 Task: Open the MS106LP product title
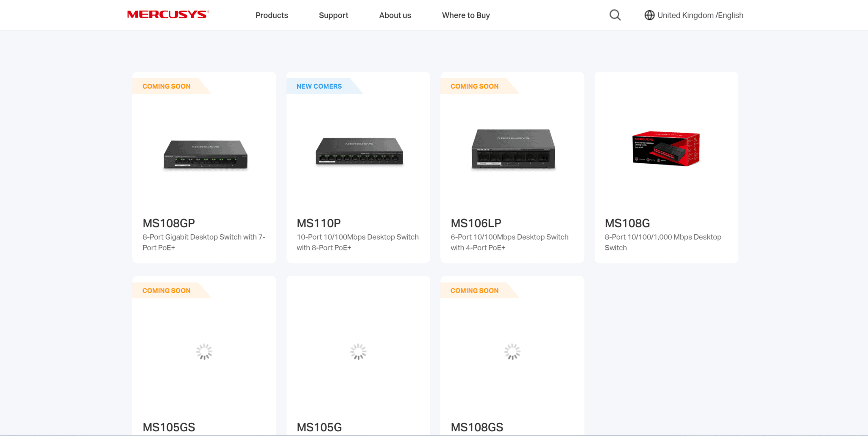[x=476, y=223]
